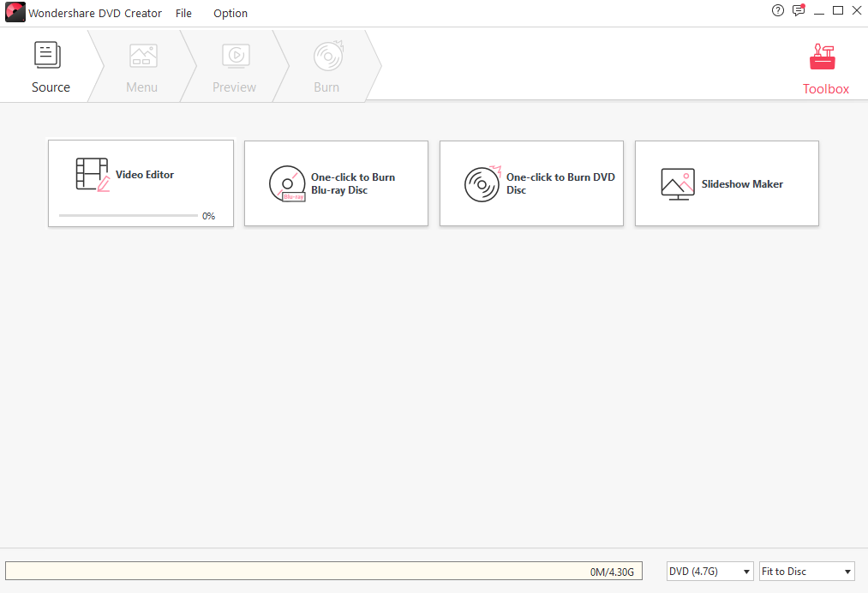The image size is (868, 593).
Task: Open the Help question mark icon
Action: point(778,10)
